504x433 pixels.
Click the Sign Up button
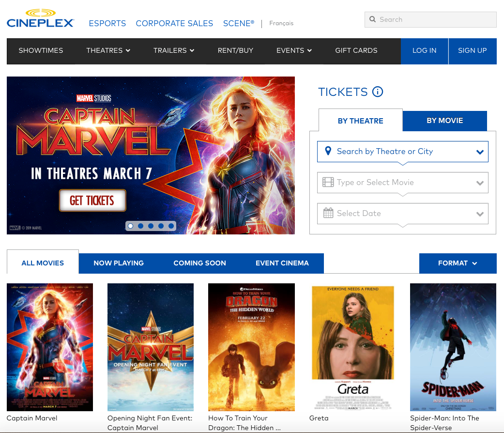coord(473,50)
